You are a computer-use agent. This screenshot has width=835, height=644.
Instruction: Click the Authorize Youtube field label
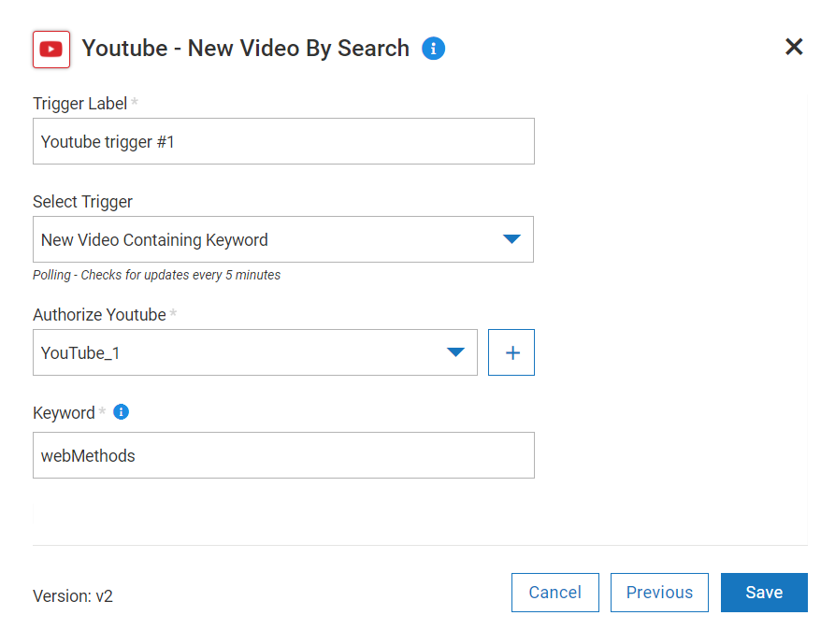(99, 315)
